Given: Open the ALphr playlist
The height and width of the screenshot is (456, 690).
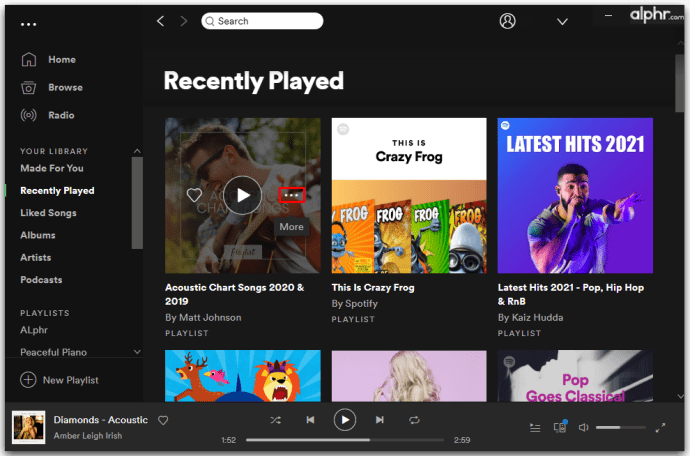Looking at the screenshot, I should (x=34, y=330).
